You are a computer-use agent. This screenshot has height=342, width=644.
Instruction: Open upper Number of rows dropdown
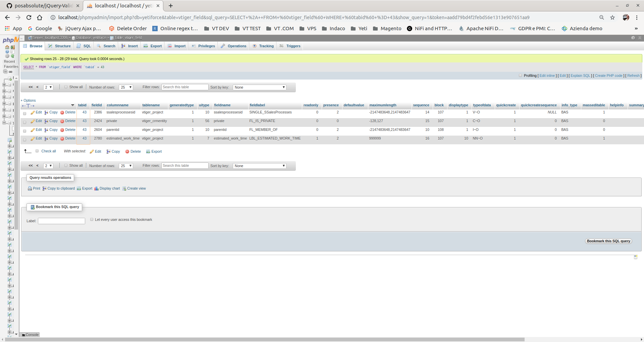(126, 87)
